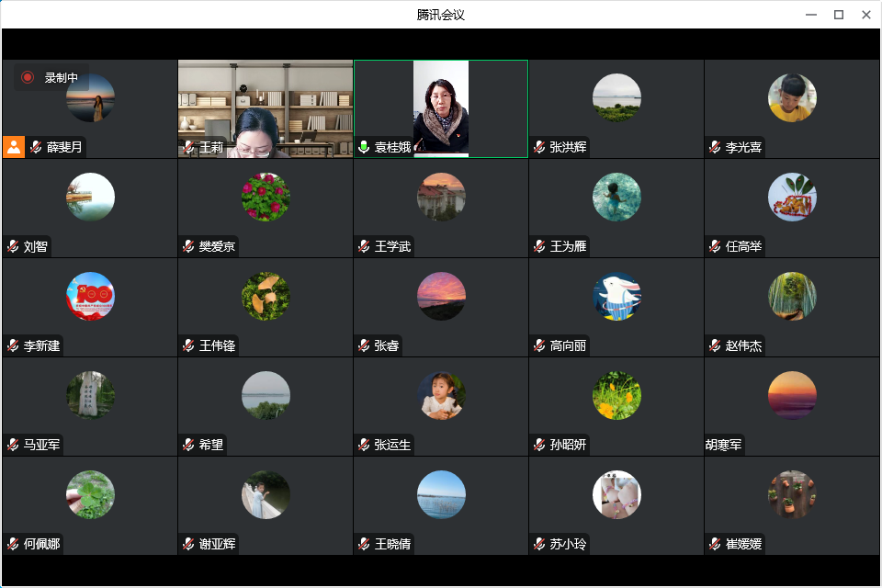Click muted microphone icon next to 希望
This screenshot has width=882, height=588.
click(188, 445)
